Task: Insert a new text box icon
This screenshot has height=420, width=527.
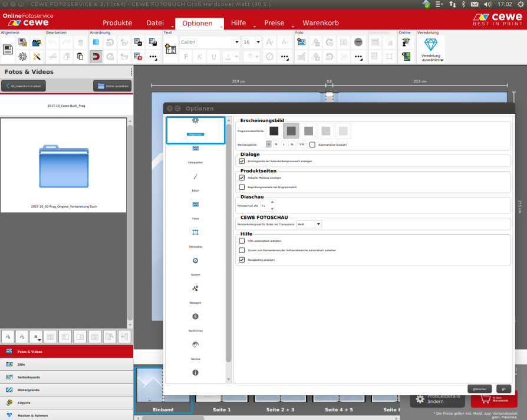Action: 170,50
